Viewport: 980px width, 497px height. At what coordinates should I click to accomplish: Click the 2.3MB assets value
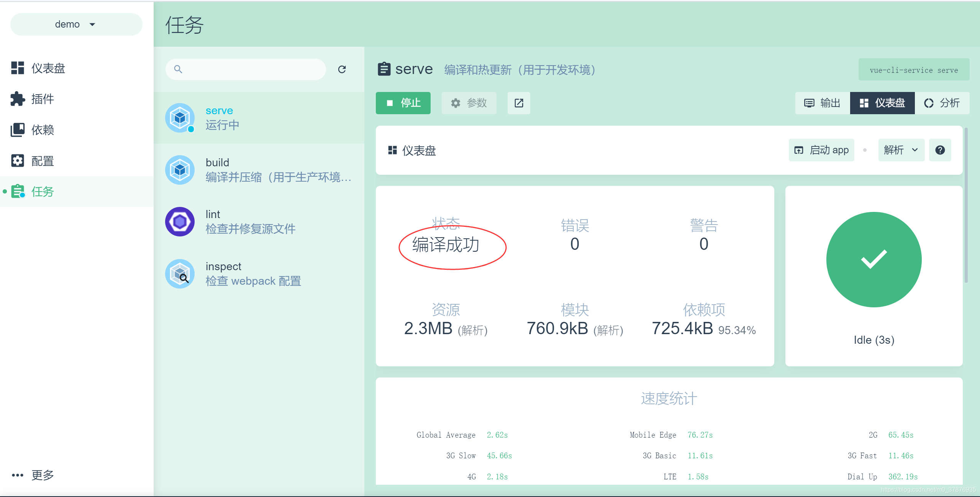tap(428, 328)
